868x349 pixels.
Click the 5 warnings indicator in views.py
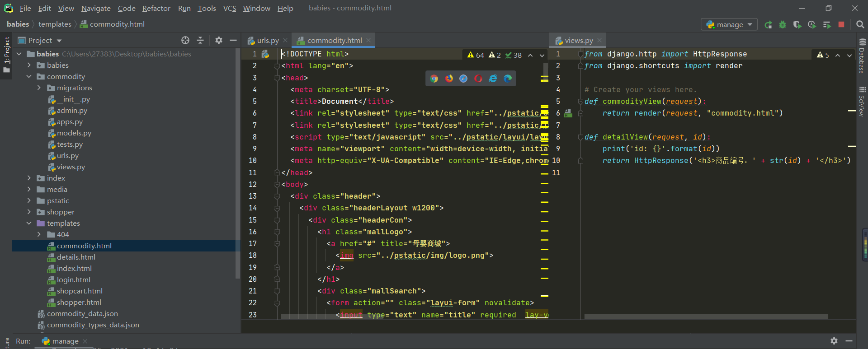(823, 55)
